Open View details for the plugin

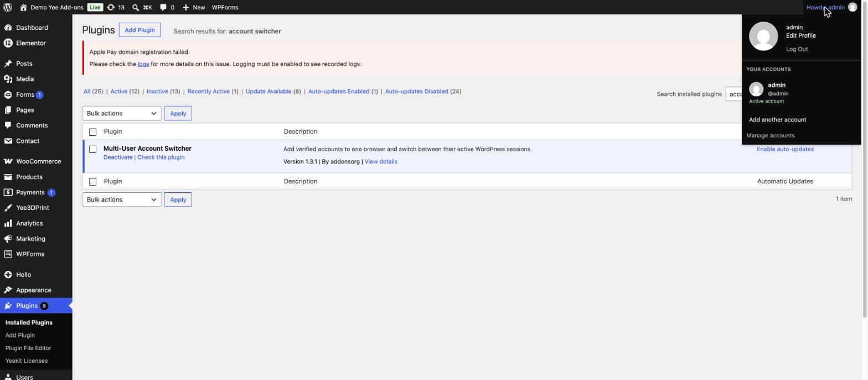[381, 162]
